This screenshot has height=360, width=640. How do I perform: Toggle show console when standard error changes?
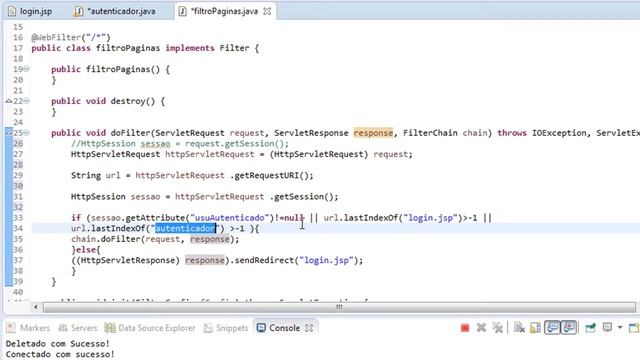tap(569, 327)
